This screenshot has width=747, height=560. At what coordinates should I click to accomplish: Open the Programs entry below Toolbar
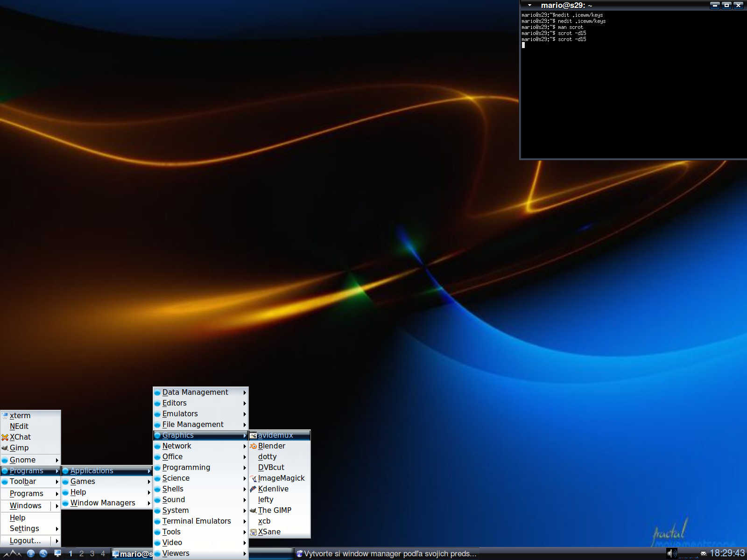tap(31, 493)
